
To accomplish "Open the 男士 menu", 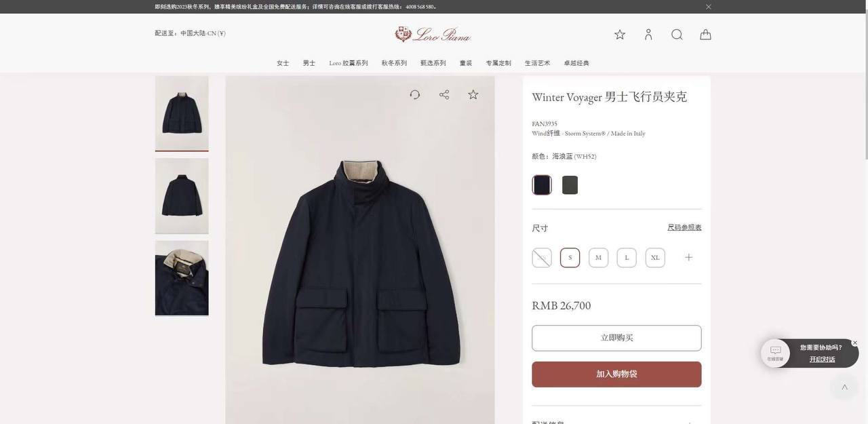I will [309, 63].
